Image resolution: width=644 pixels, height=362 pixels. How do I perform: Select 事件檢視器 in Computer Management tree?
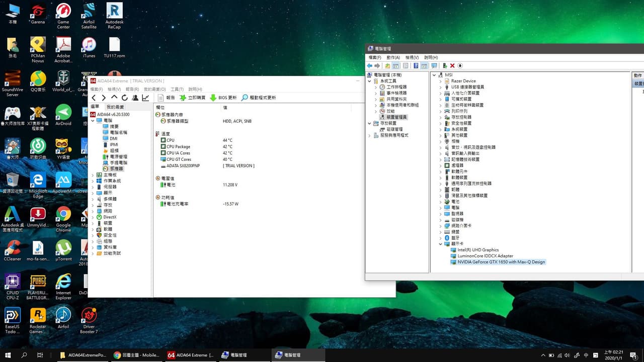pos(393,93)
